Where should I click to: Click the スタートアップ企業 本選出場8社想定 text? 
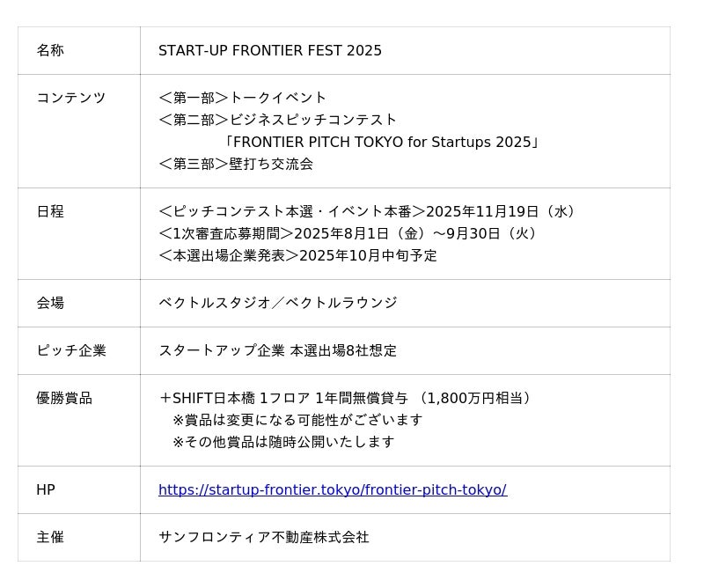(x=278, y=350)
